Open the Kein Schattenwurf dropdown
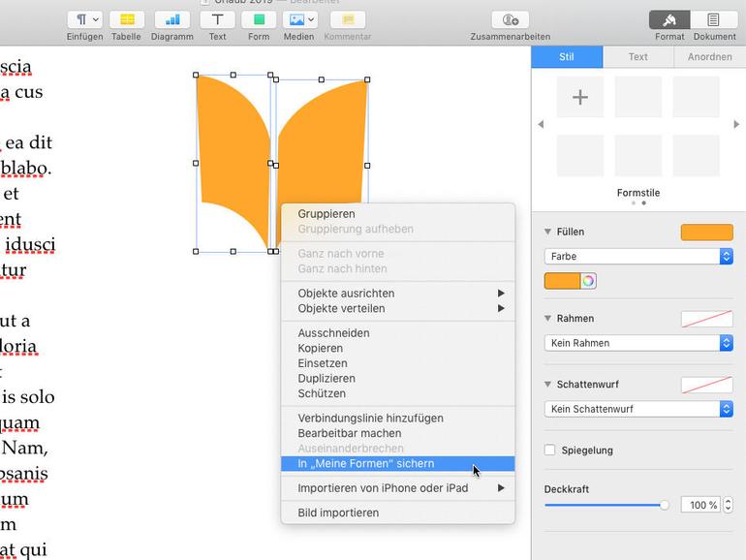This screenshot has height=560, width=746. pos(638,409)
